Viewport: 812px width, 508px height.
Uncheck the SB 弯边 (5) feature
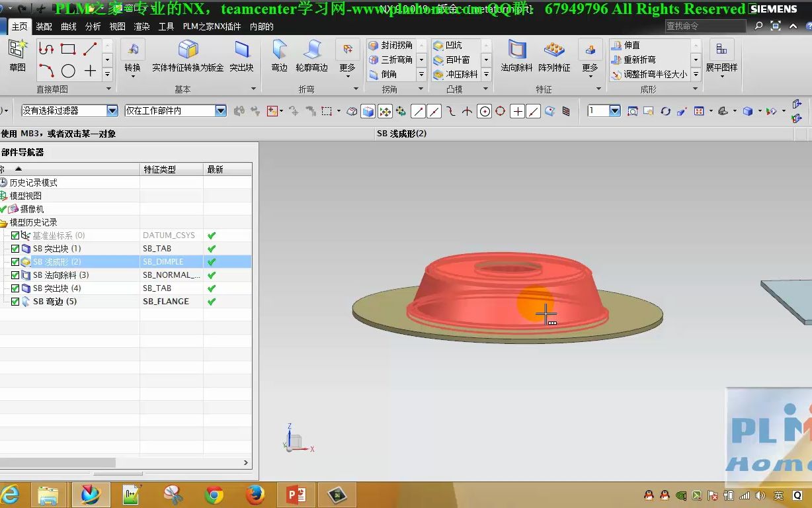click(x=15, y=301)
